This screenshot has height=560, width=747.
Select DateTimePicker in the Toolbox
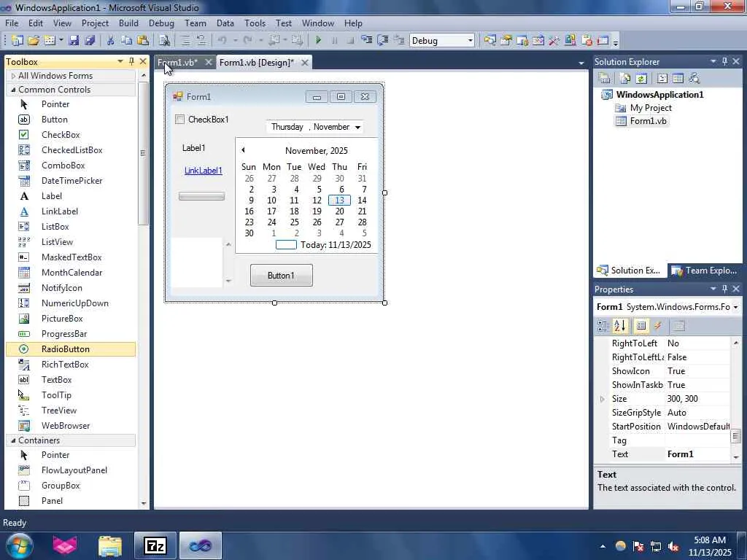pyautogui.click(x=71, y=181)
